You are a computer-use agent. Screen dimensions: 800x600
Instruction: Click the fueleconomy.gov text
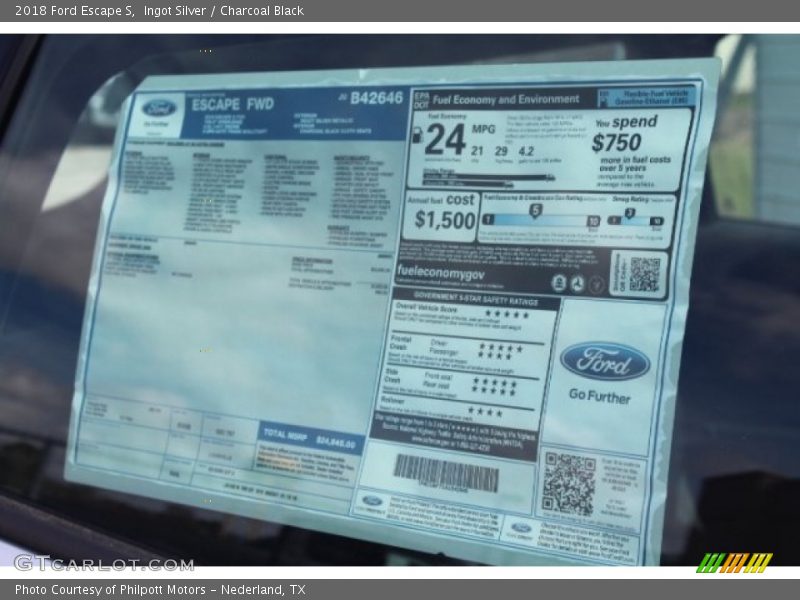click(x=441, y=271)
